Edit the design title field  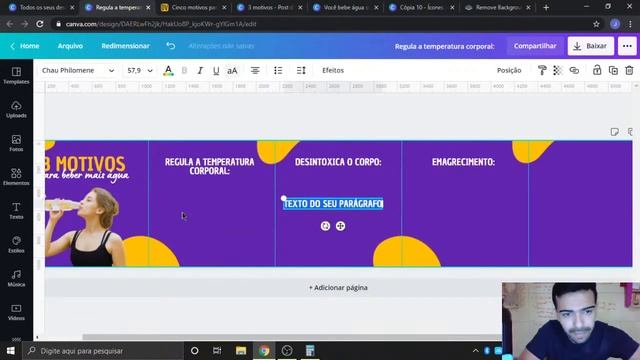coord(444,46)
